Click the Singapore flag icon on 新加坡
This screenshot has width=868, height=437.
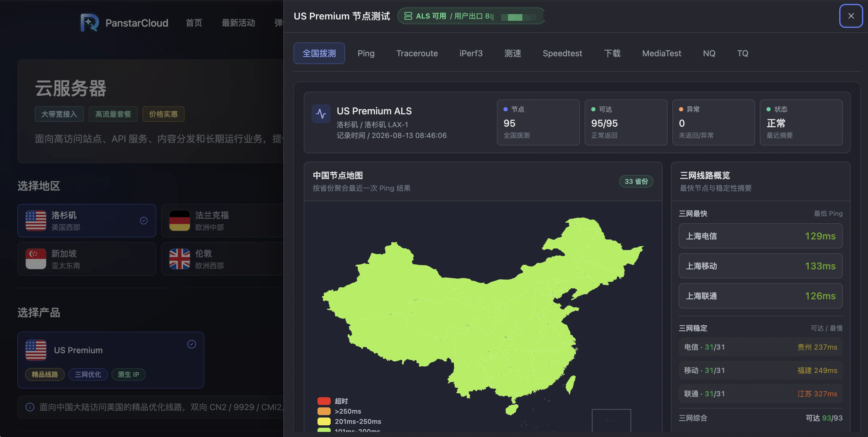(36, 259)
